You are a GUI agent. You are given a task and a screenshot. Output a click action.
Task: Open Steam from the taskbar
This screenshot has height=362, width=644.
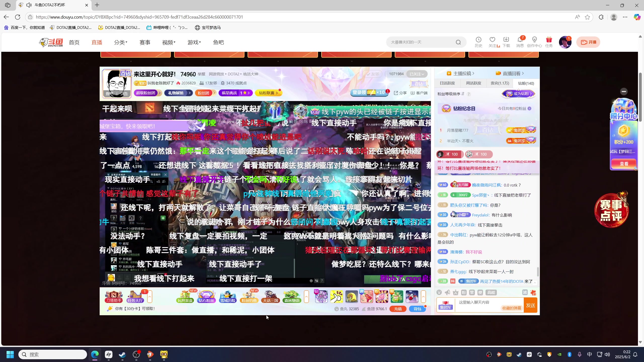(123, 354)
